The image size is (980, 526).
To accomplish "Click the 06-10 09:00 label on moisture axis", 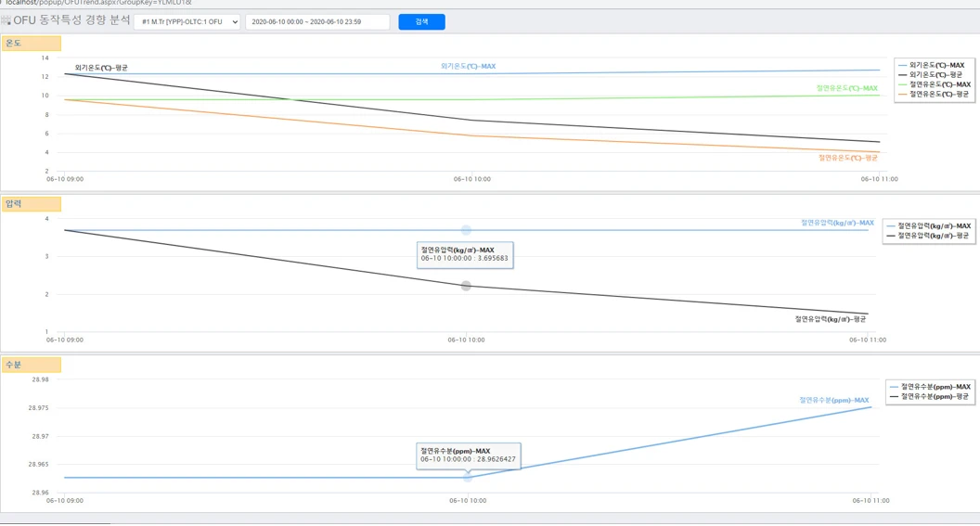I will pos(65,501).
